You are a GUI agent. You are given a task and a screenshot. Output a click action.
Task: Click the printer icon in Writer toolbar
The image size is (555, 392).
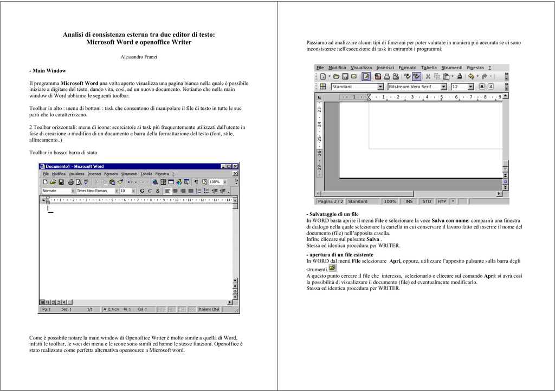(387, 76)
